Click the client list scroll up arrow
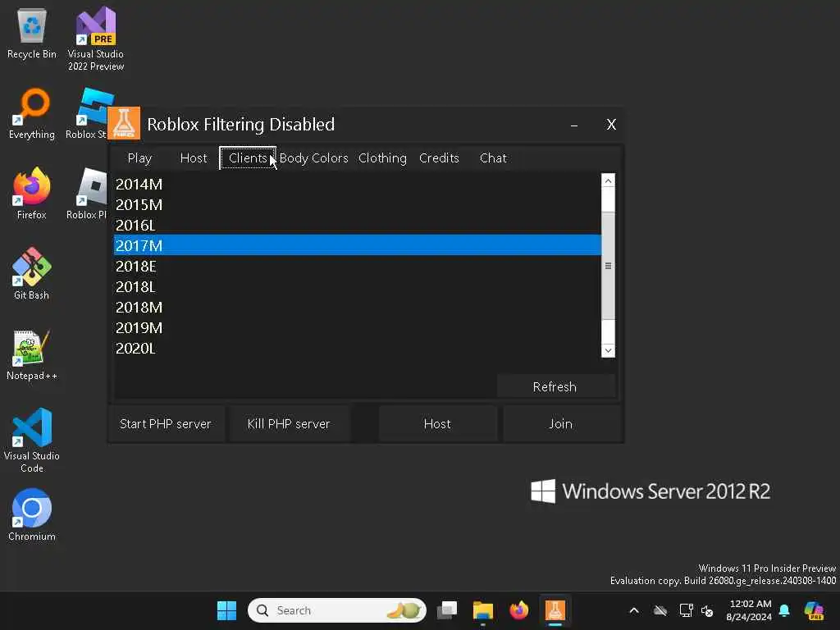Viewport: 840px width, 630px height. [x=608, y=181]
